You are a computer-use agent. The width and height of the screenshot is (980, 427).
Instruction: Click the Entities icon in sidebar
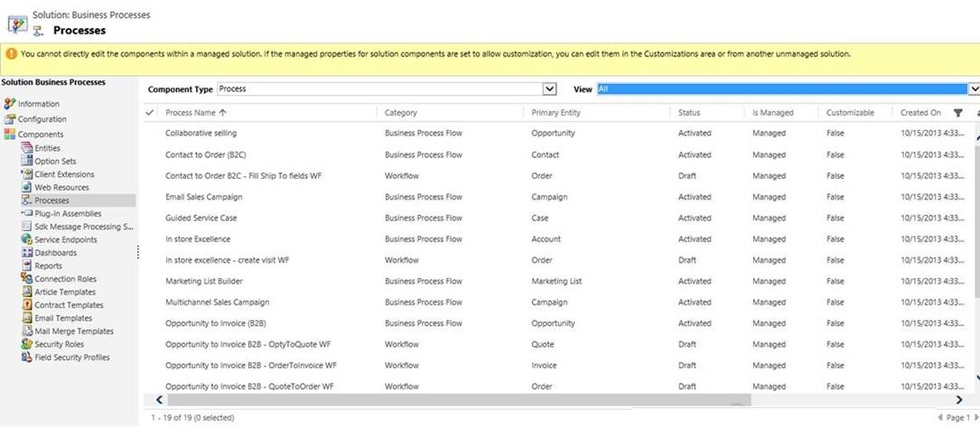click(27, 148)
